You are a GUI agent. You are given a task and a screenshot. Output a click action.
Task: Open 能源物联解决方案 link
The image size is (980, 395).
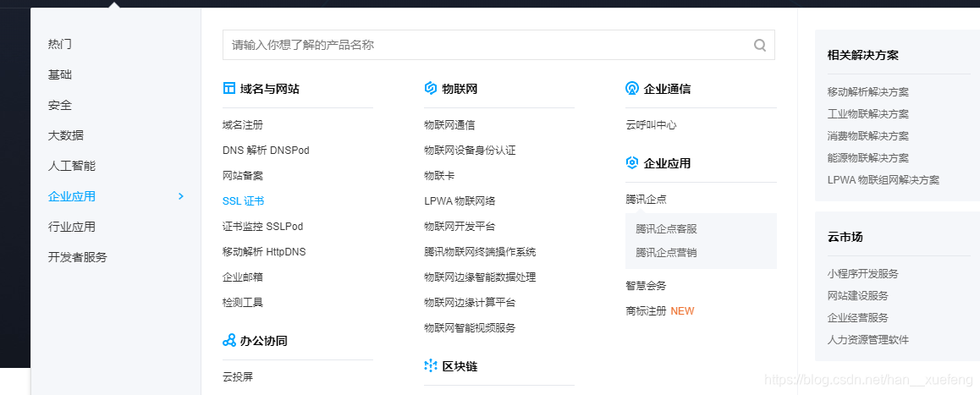click(868, 158)
